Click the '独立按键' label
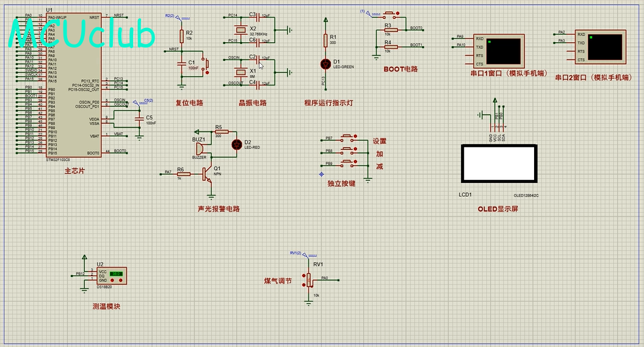This screenshot has width=644, height=347. [x=341, y=184]
